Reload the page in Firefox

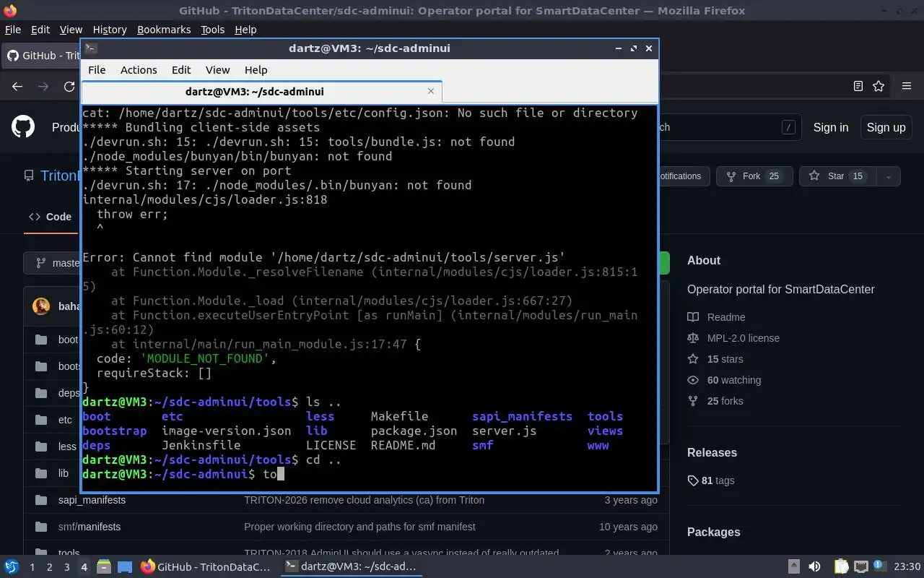(69, 86)
